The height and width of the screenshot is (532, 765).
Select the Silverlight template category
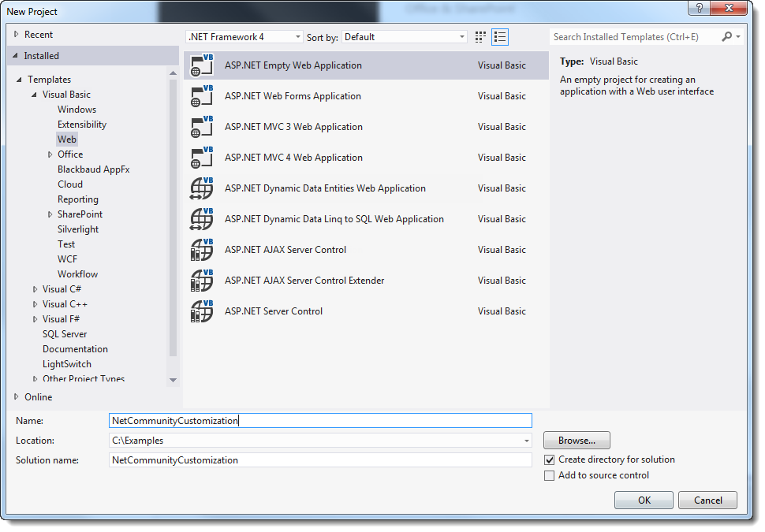click(x=78, y=229)
